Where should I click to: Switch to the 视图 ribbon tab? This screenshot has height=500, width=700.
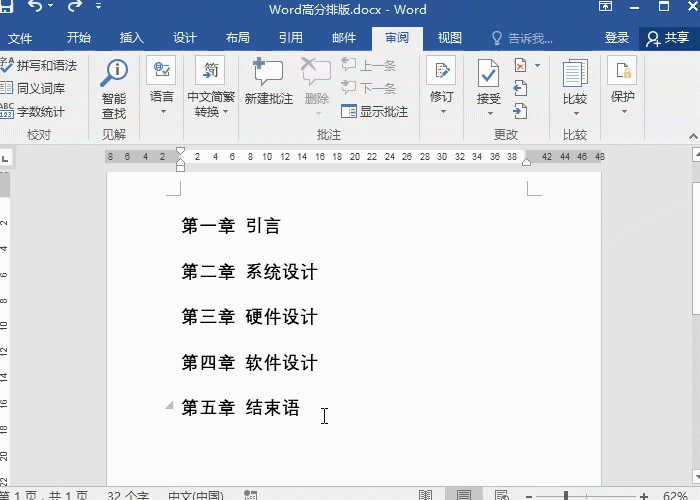click(x=450, y=38)
